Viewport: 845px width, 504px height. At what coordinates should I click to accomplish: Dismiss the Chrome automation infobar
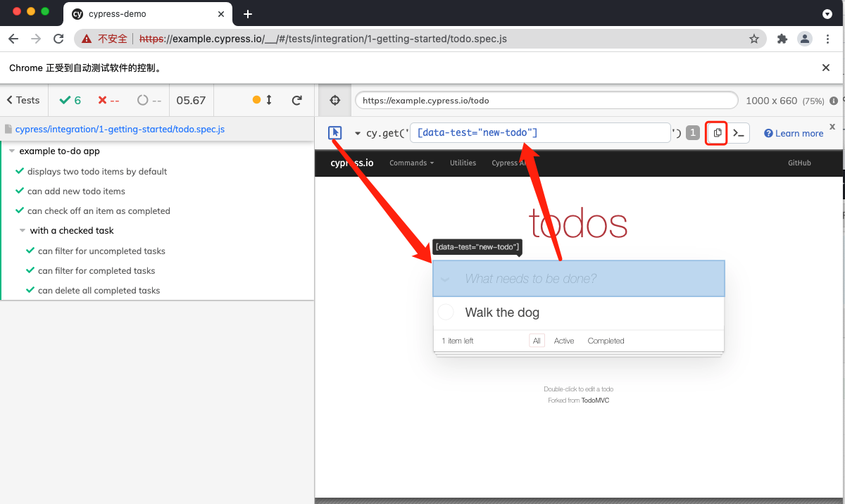[x=826, y=68]
